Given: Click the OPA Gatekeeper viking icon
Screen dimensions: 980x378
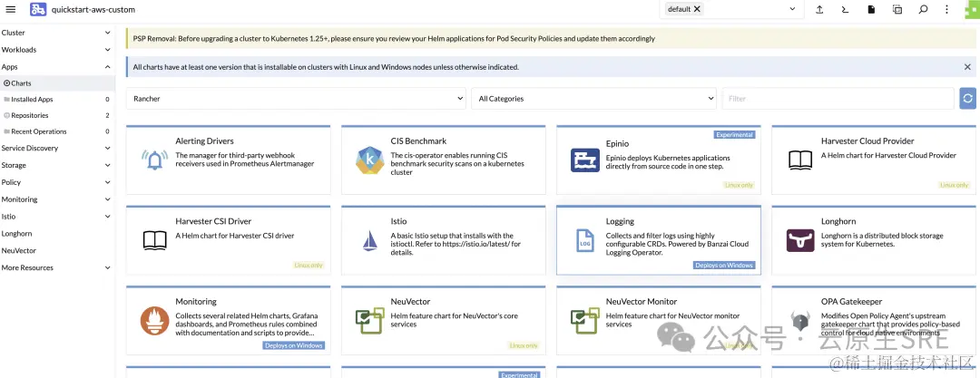Looking at the screenshot, I should click(x=800, y=321).
